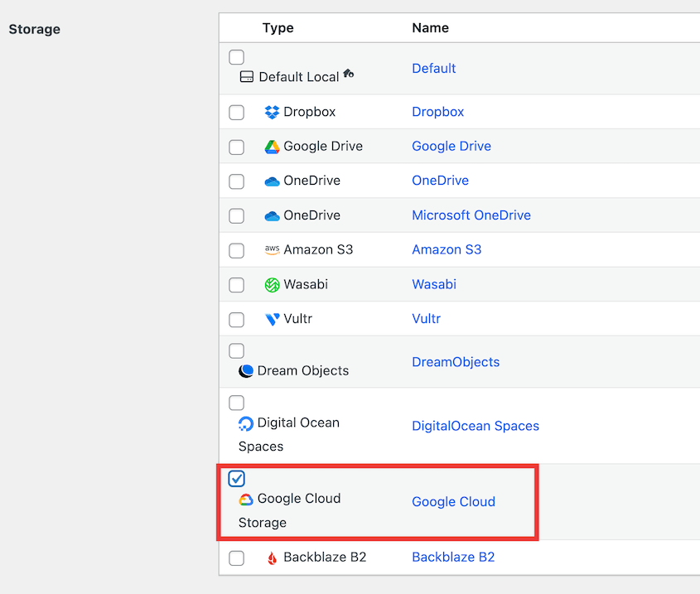Screen dimensions: 700x594
Task: Check the Default Local storage checkbox
Action: pyautogui.click(x=237, y=57)
